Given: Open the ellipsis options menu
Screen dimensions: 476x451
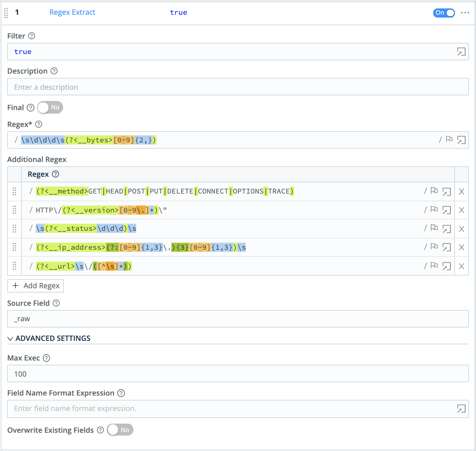Looking at the screenshot, I should (x=465, y=13).
